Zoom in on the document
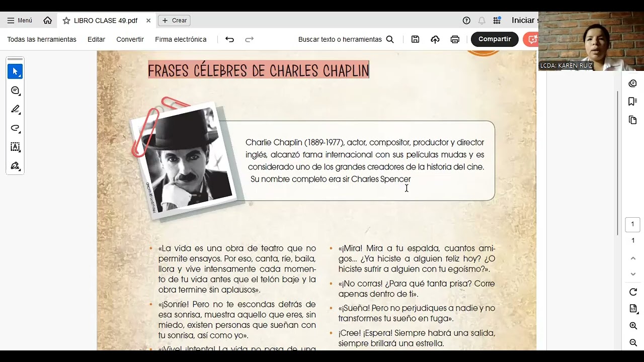 pyautogui.click(x=633, y=326)
